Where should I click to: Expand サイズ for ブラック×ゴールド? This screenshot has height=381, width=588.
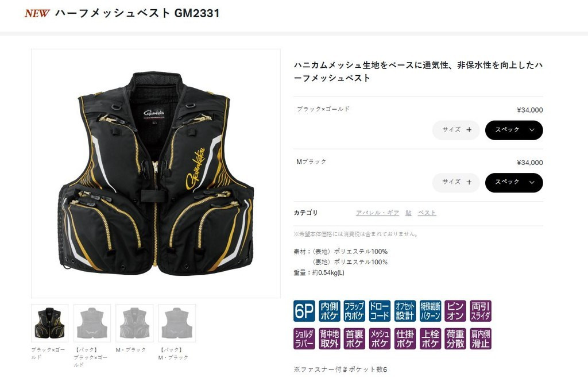(x=456, y=130)
